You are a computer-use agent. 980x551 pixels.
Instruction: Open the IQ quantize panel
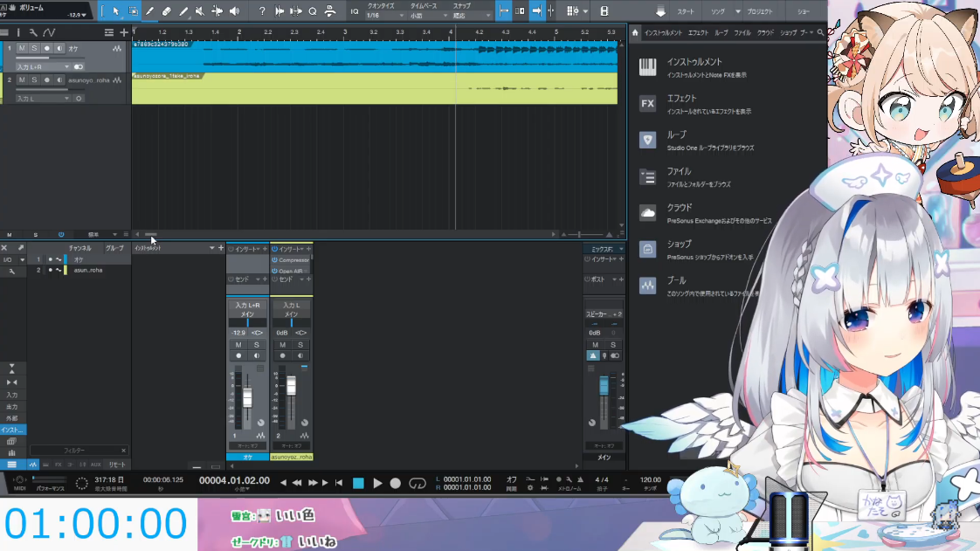355,11
